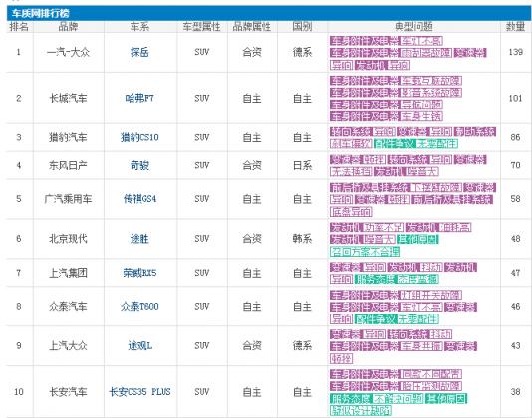This screenshot has height=418, width=532.
Task: Click the count value 70
Action: 515,165
